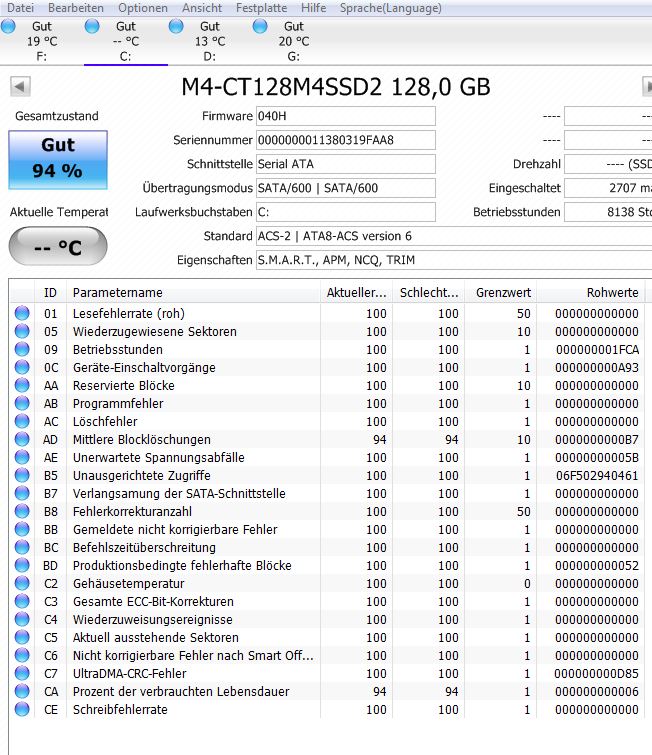Click the -- °C temperature button
The height and width of the screenshot is (755, 652).
click(x=58, y=247)
